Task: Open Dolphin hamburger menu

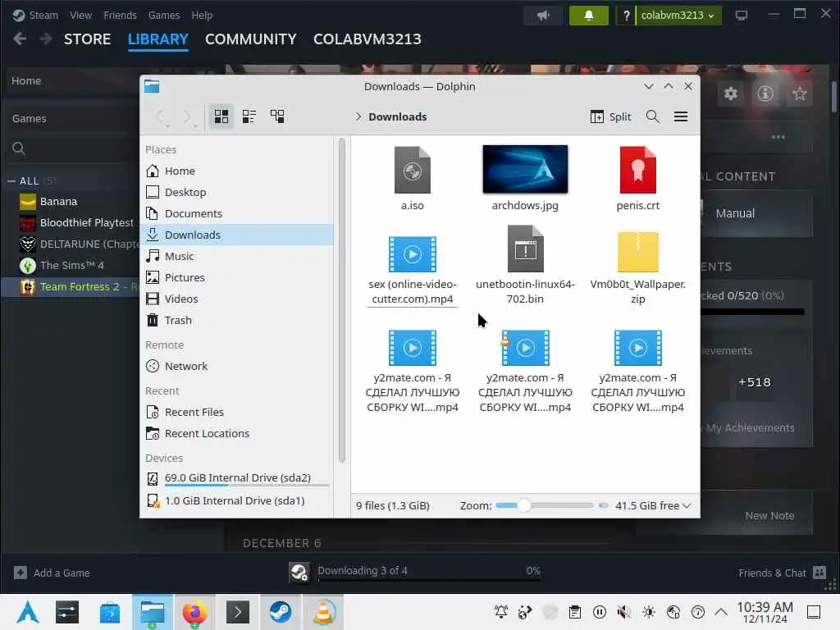Action: pos(681,116)
